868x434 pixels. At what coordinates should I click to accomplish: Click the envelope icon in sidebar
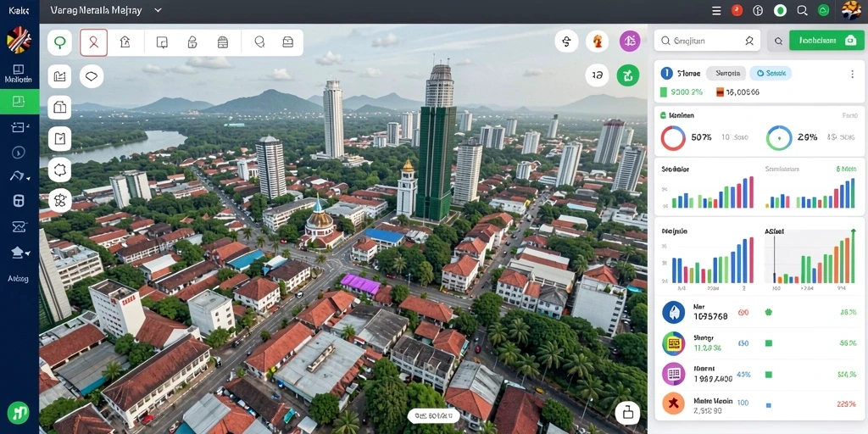coord(19,226)
